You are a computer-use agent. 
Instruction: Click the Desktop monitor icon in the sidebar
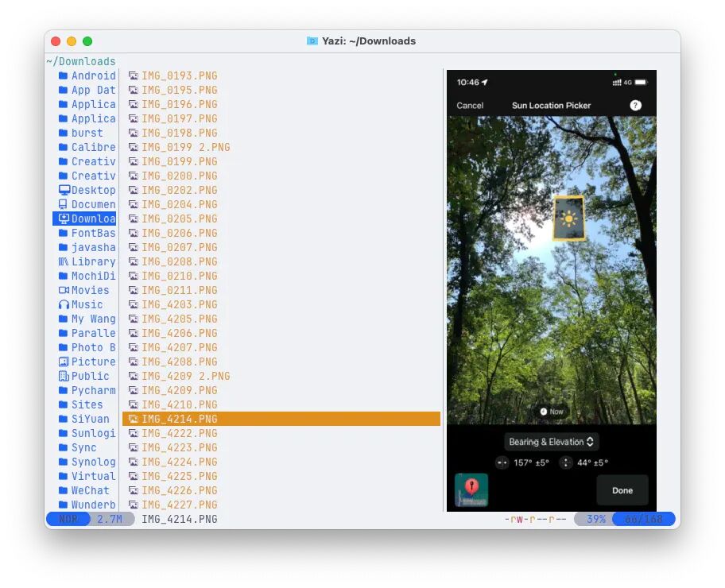coord(64,190)
